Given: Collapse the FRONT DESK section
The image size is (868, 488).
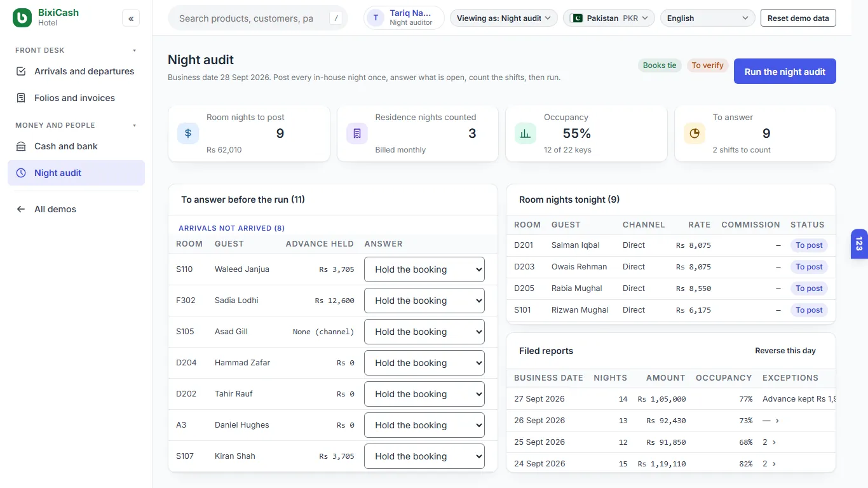Looking at the screenshot, I should [134, 50].
